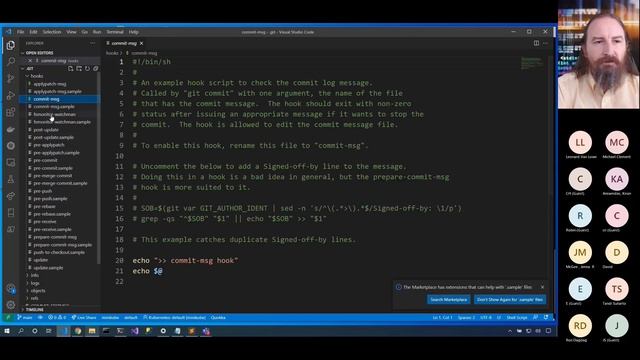Click Ln 1, Col 1 in status bar
The image size is (640, 360).
coord(442,318)
